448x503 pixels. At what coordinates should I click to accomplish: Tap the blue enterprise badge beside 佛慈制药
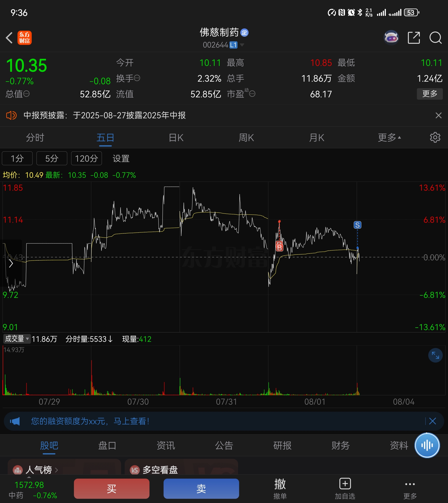point(244,32)
